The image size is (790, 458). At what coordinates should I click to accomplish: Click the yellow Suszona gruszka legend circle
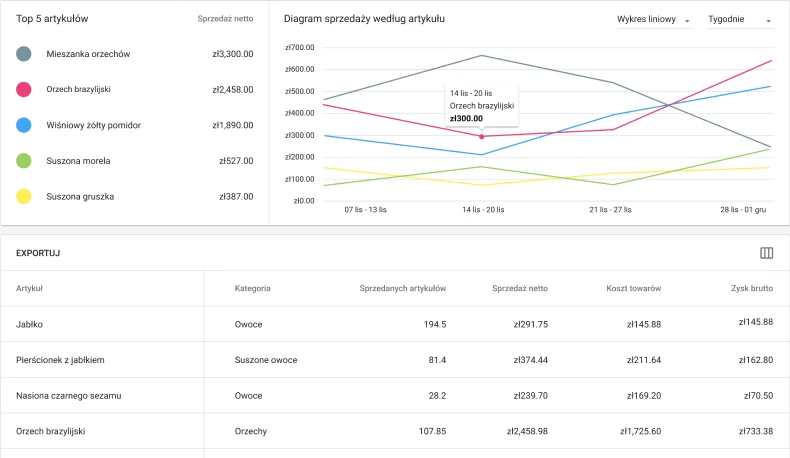tap(24, 196)
